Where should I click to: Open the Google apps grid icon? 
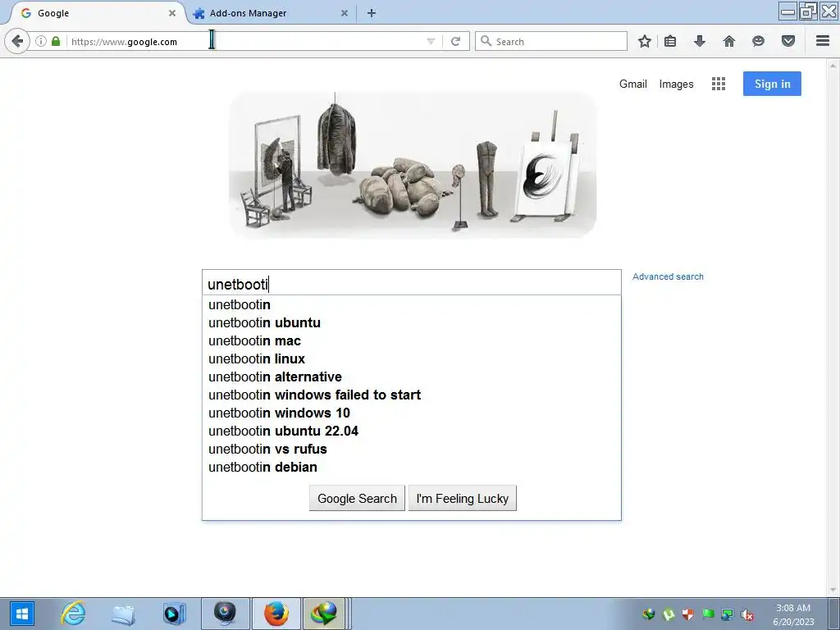pos(719,84)
